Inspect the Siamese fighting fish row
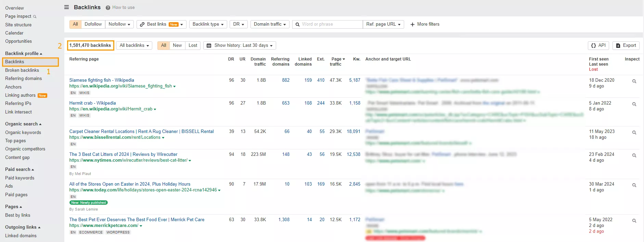 pos(634,81)
